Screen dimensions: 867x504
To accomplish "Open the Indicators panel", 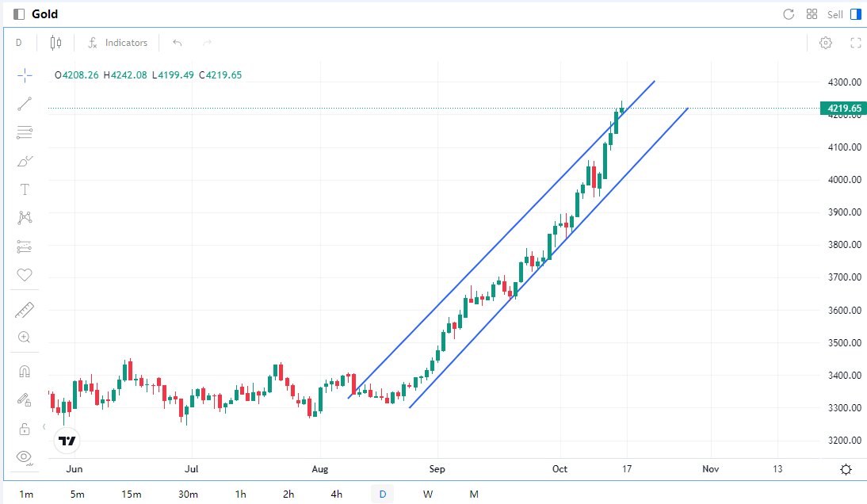I will point(117,43).
